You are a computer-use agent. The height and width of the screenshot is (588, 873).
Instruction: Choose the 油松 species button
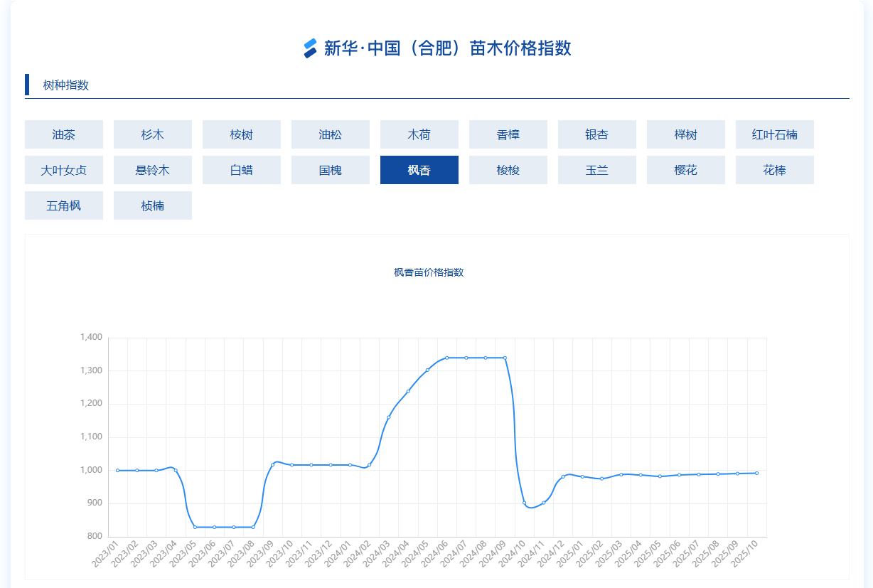tap(331, 134)
